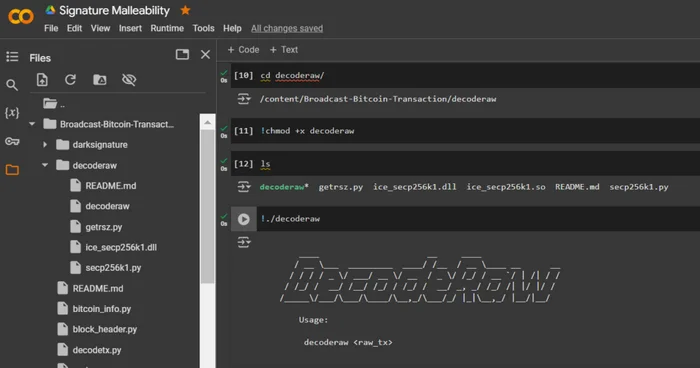
Task: Open the Help menu
Action: (232, 28)
